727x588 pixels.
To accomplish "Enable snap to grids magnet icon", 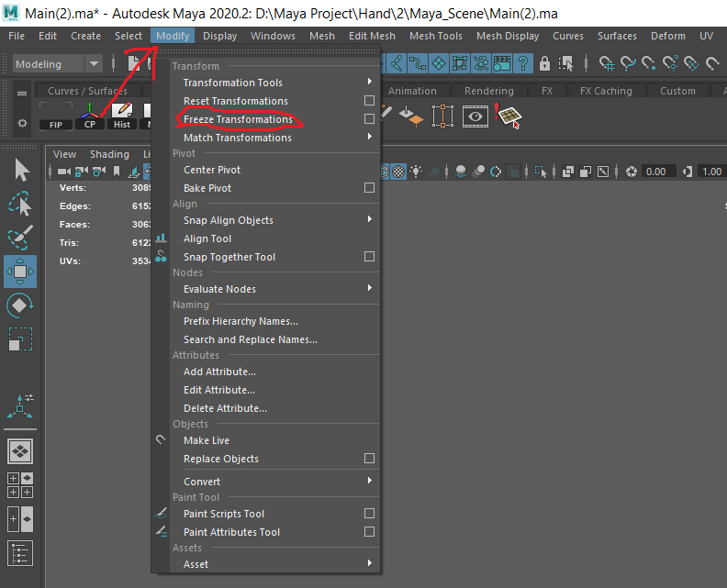I will (607, 63).
